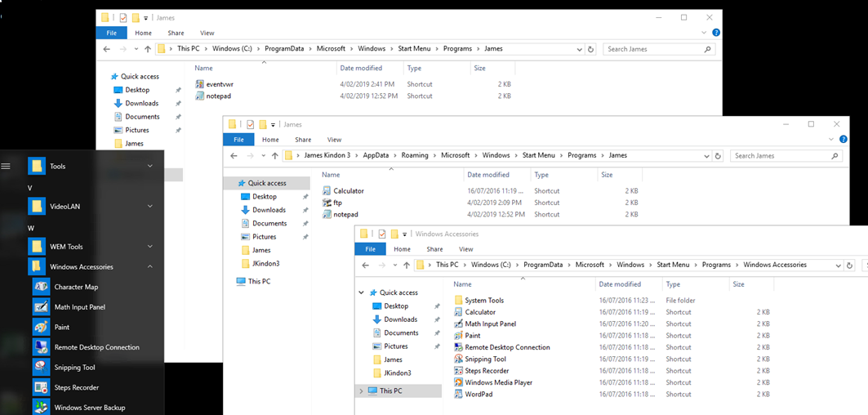
Task: Open Math Input Panel in Start menu
Action: click(80, 307)
